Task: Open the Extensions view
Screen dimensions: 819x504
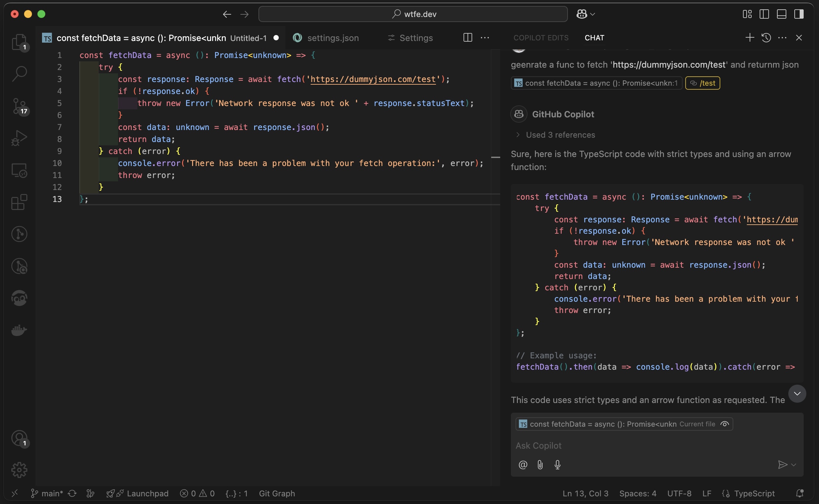Action: (x=19, y=202)
